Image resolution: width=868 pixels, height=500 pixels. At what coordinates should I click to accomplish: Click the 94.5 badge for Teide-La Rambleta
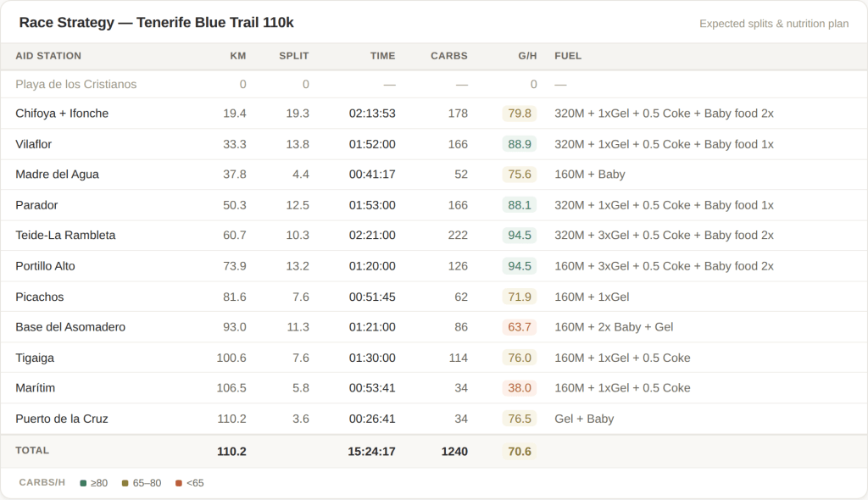[x=519, y=236]
